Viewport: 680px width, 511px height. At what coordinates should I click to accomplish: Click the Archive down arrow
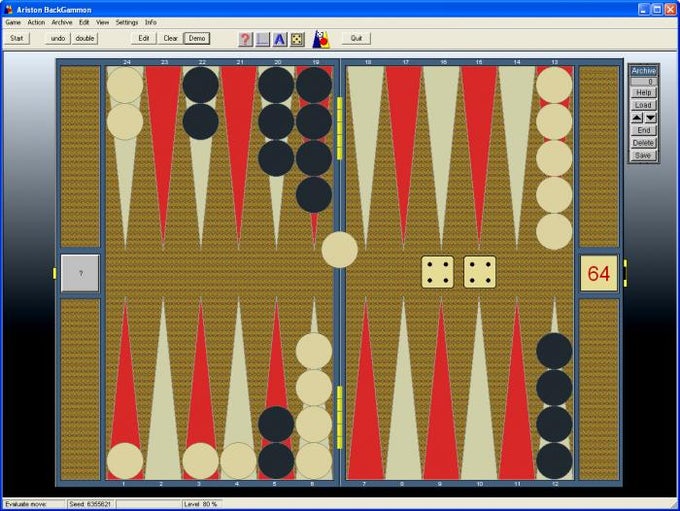651,118
